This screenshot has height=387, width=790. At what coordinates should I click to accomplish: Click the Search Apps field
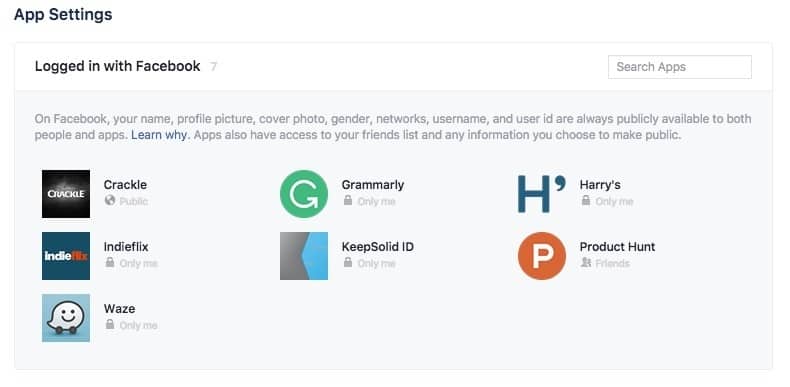680,67
